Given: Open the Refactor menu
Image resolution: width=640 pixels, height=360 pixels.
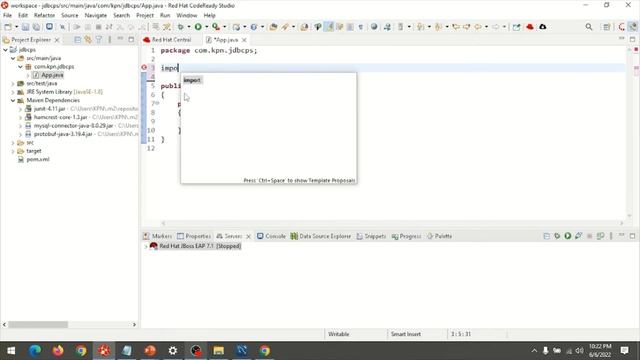Looking at the screenshot, I should [44, 15].
